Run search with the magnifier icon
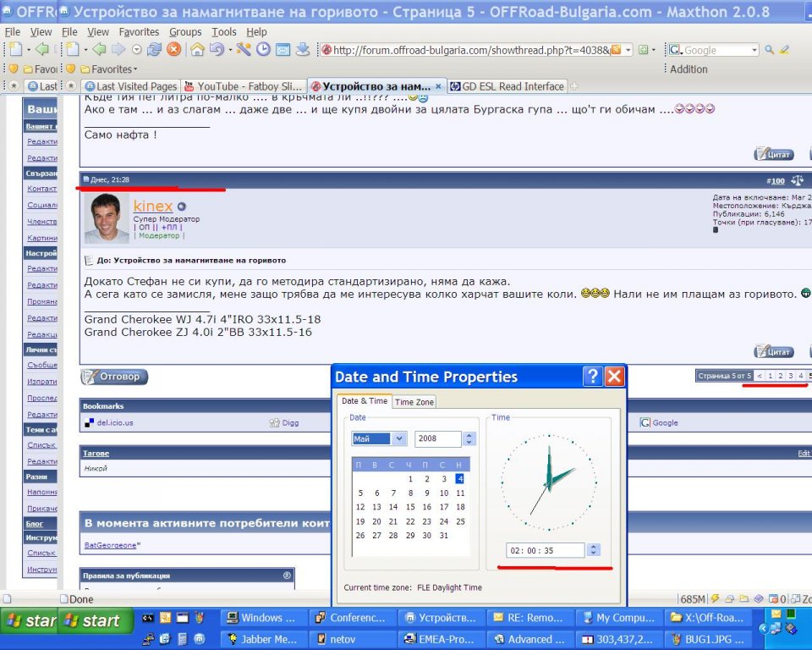Image resolution: width=812 pixels, height=650 pixels. 770,50
